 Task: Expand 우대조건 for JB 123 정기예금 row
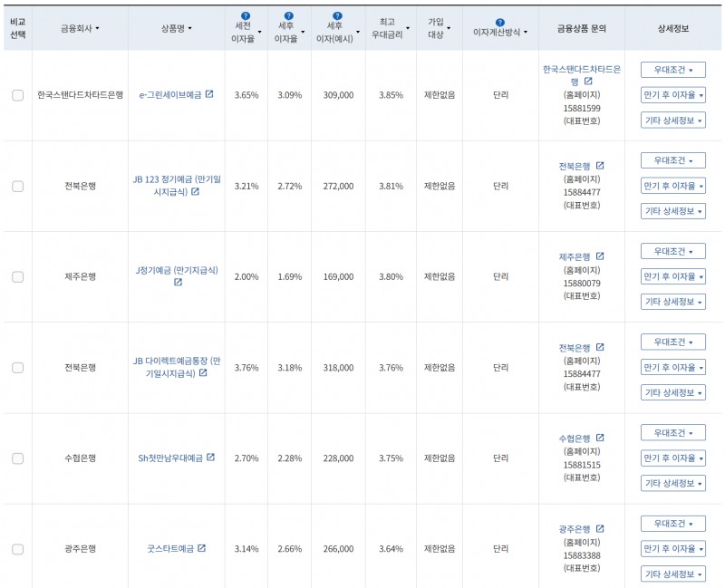[672, 160]
